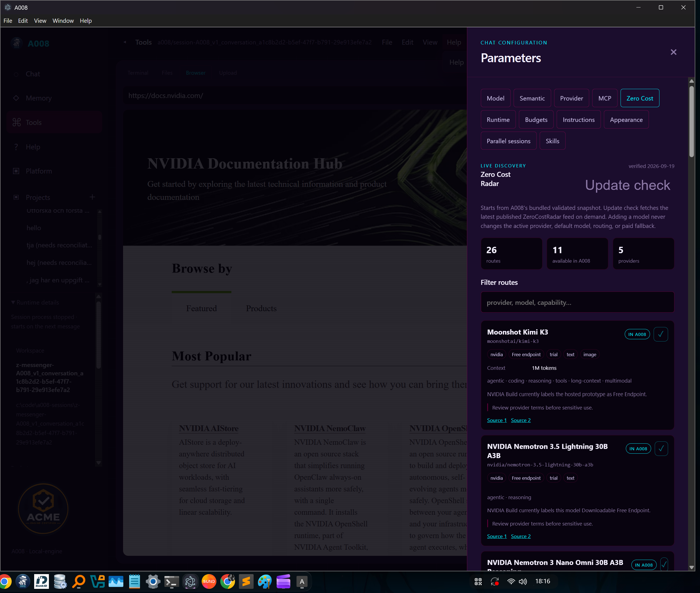Open Source 1 link on Moonshot Kimi K3
This screenshot has width=700, height=593.
tap(497, 420)
